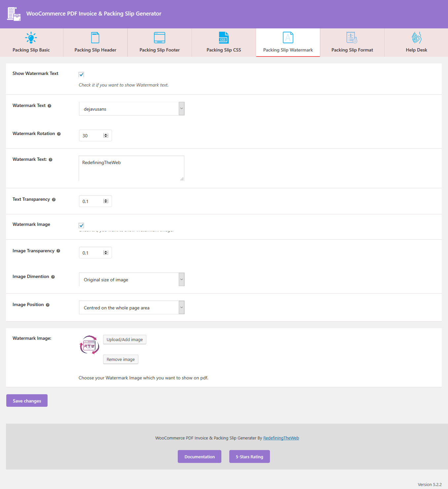
Task: Click the help icon beside Image Position
Action: [48, 305]
